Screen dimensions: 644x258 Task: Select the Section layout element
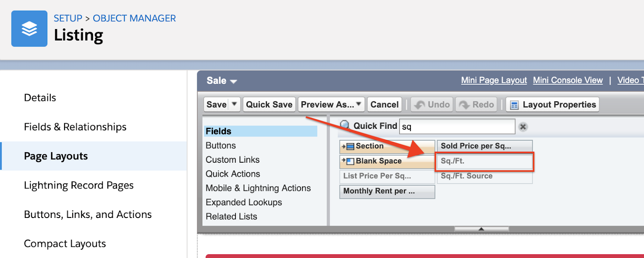(x=386, y=146)
